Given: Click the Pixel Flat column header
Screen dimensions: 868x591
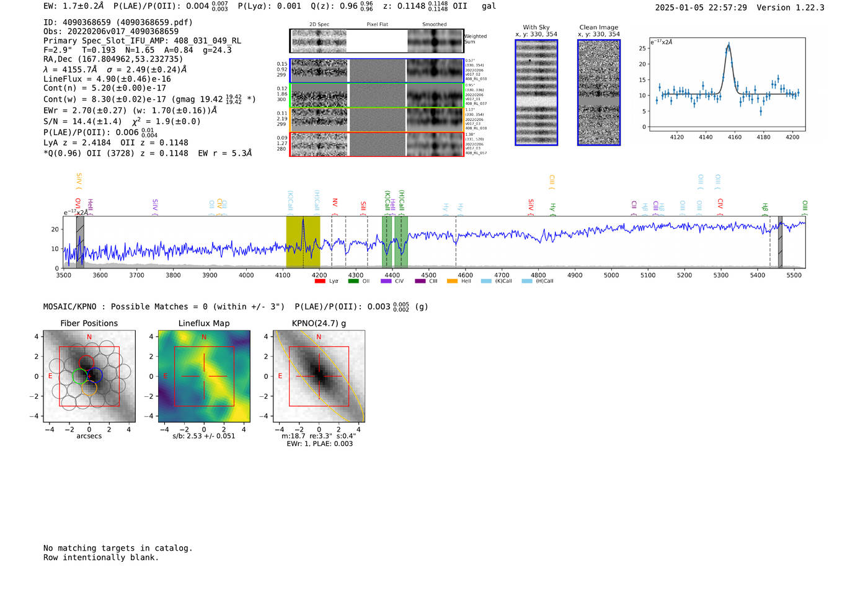Looking at the screenshot, I should click(x=378, y=25).
